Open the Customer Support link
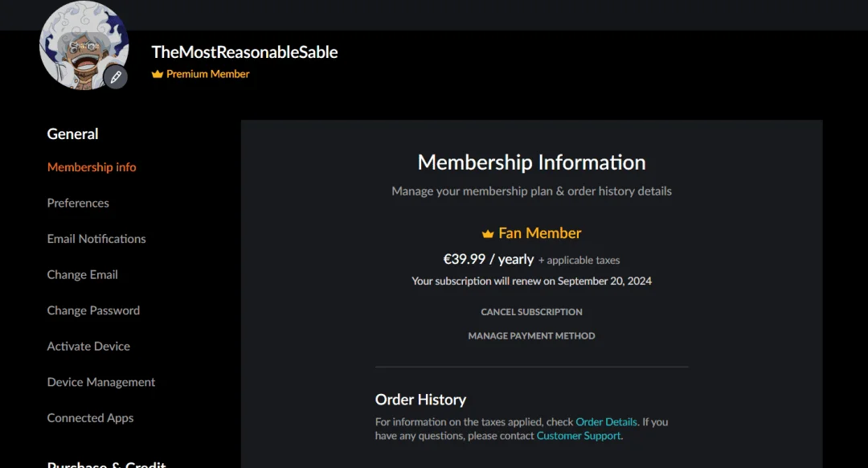 [x=579, y=436]
